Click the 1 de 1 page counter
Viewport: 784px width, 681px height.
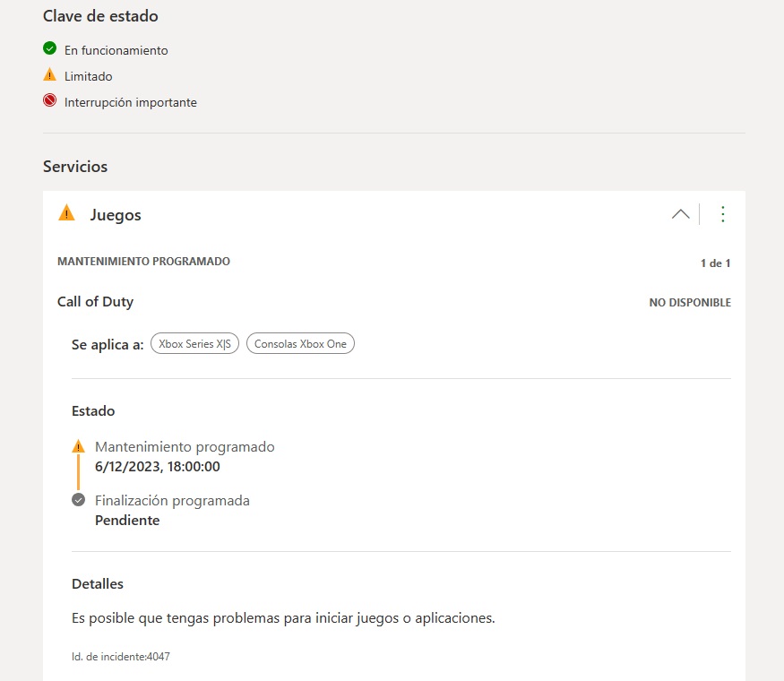coord(715,263)
